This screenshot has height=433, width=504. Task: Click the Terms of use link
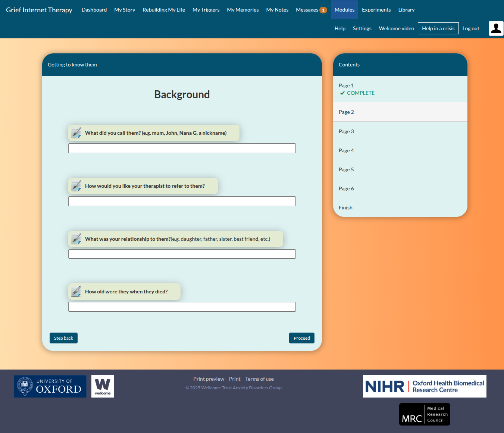click(x=259, y=379)
